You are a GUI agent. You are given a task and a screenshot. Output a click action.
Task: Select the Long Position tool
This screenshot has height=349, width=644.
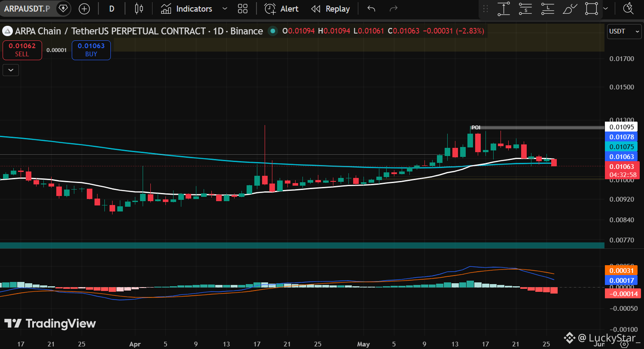tap(548, 9)
